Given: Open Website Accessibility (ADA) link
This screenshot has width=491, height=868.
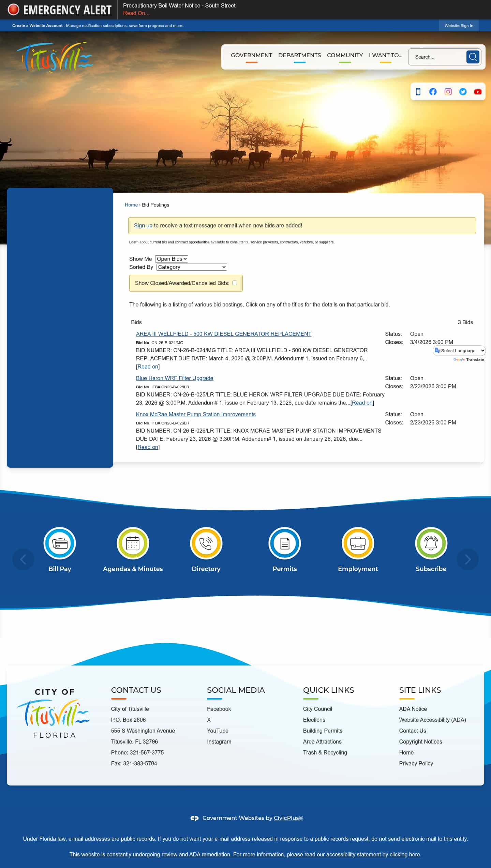Looking at the screenshot, I should (x=432, y=720).
